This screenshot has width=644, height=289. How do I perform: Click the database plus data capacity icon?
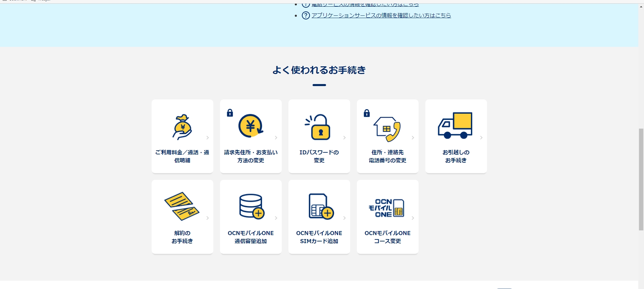tap(252, 206)
